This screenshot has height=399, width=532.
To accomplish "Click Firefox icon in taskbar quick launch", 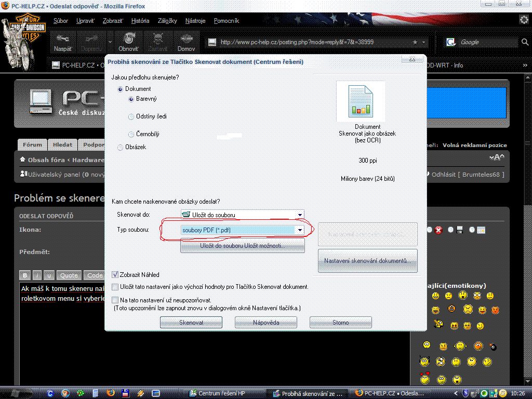I will [111, 393].
